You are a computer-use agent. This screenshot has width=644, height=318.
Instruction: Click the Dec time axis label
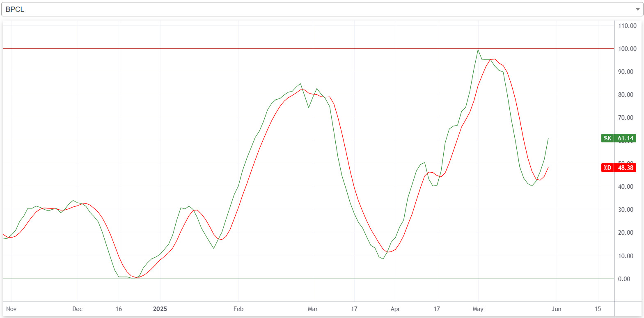click(77, 309)
